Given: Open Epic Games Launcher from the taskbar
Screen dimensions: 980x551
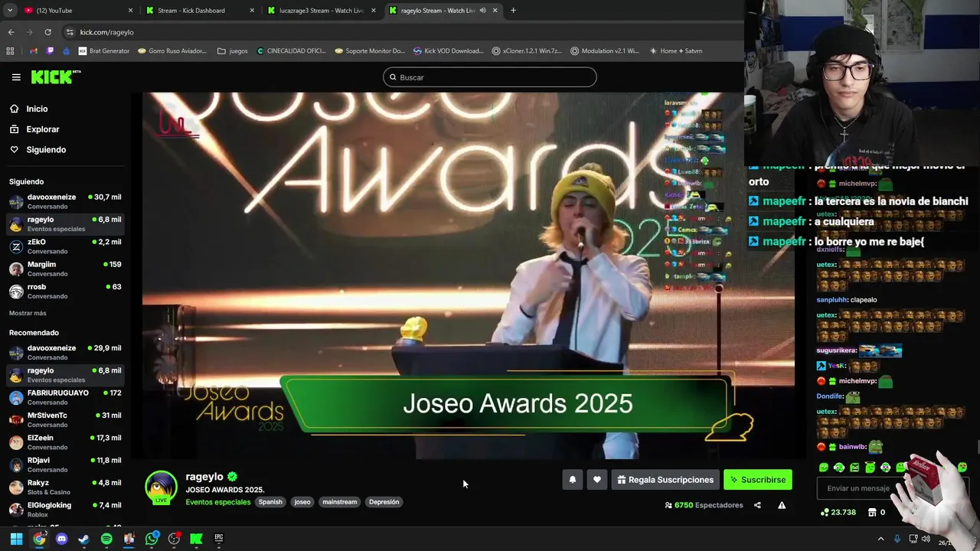Looking at the screenshot, I should pyautogui.click(x=218, y=539).
